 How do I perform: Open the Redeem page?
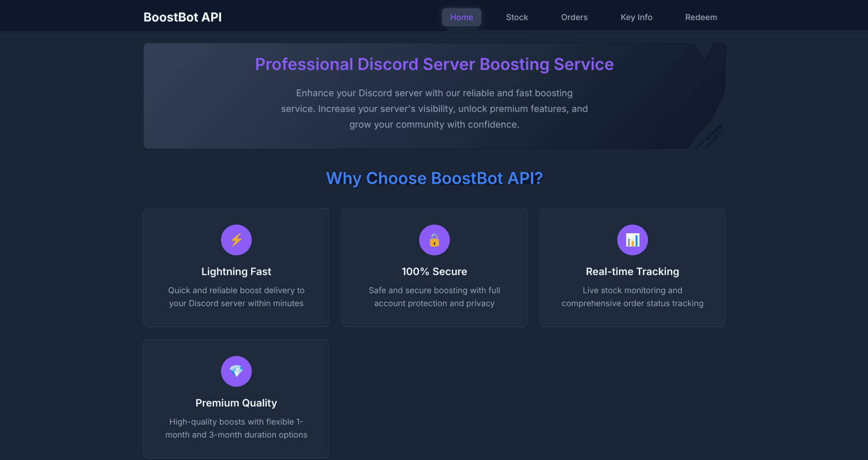pos(701,17)
